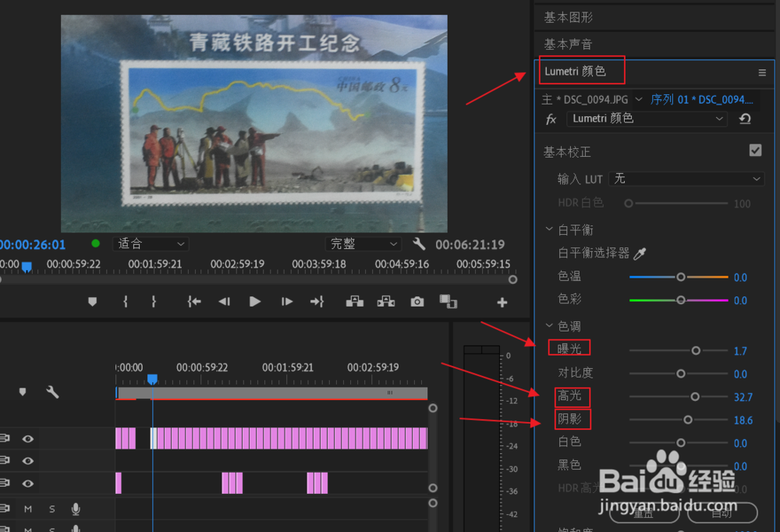Click the 阴影 shadows slider handle
780x532 pixels.
687,420
